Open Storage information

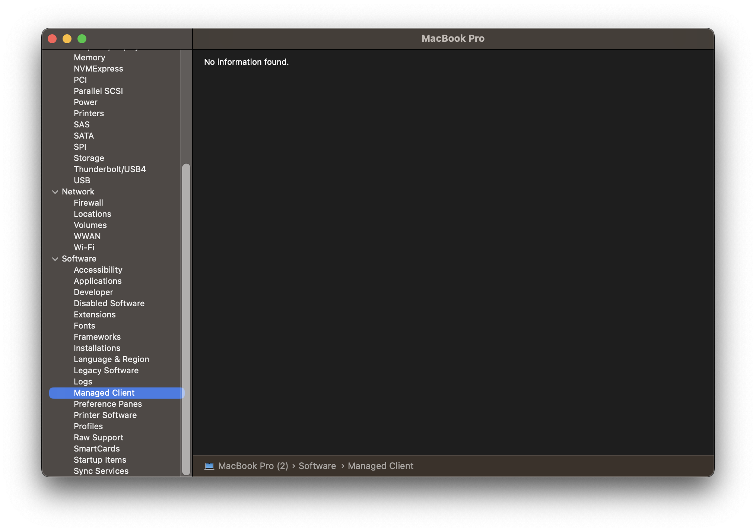point(89,158)
